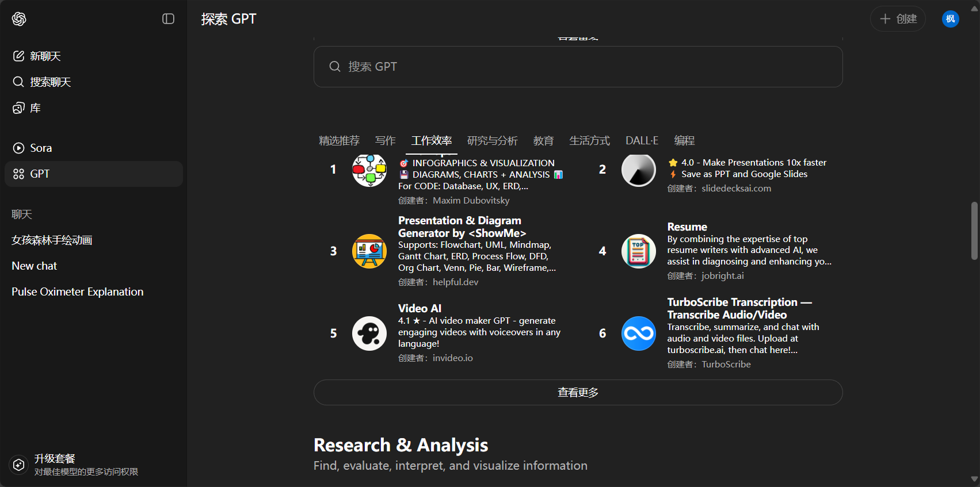Screen dimensions: 980x487
Task: Click creator text slidedecksai.com
Action: point(737,189)
